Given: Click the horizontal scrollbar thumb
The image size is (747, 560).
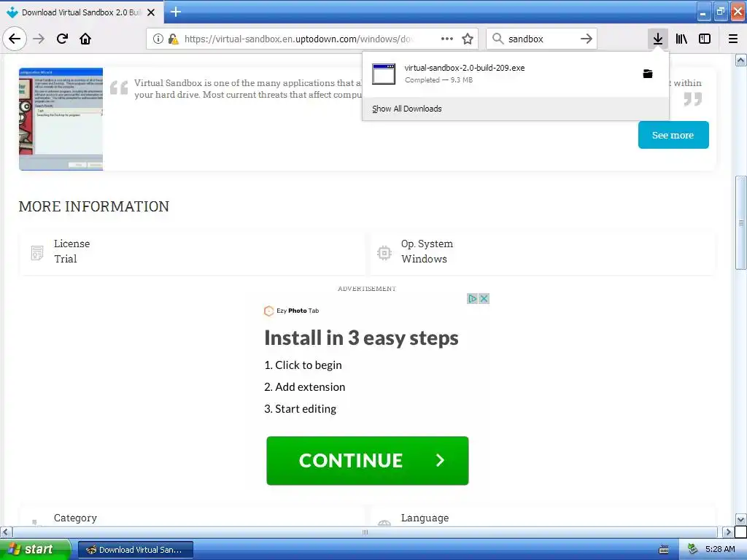Looking at the screenshot, I should [x=365, y=532].
